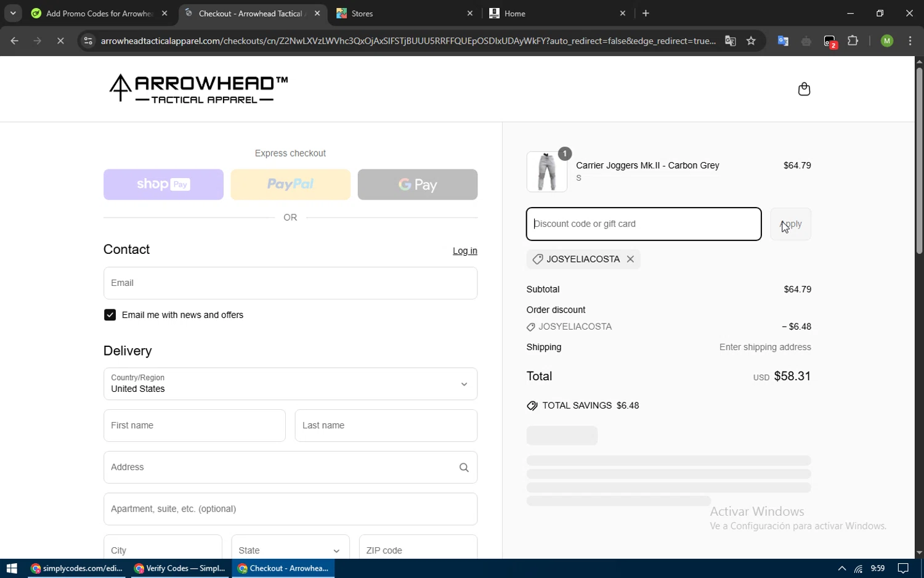This screenshot has width=924, height=578.
Task: Click the extension icon with red badge
Action: tap(830, 41)
